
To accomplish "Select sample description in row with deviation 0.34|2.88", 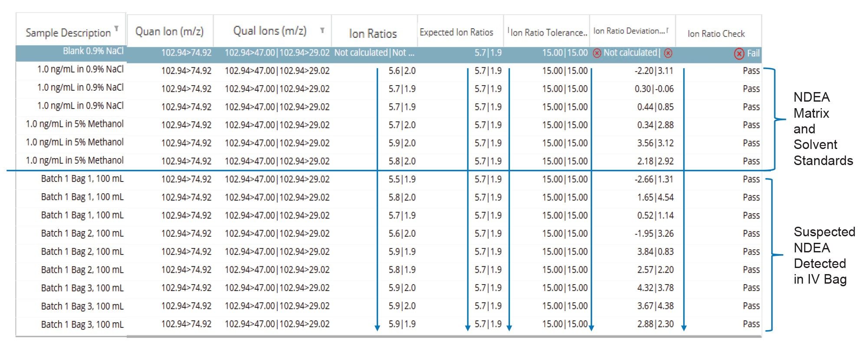I will 75,124.
